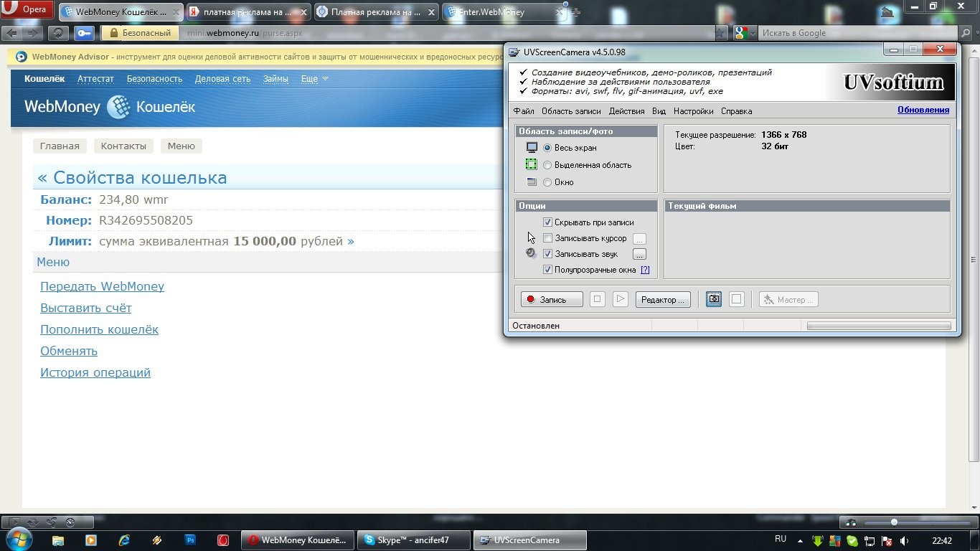
Task: Click the WebMoney globe logo in header
Action: click(x=118, y=107)
